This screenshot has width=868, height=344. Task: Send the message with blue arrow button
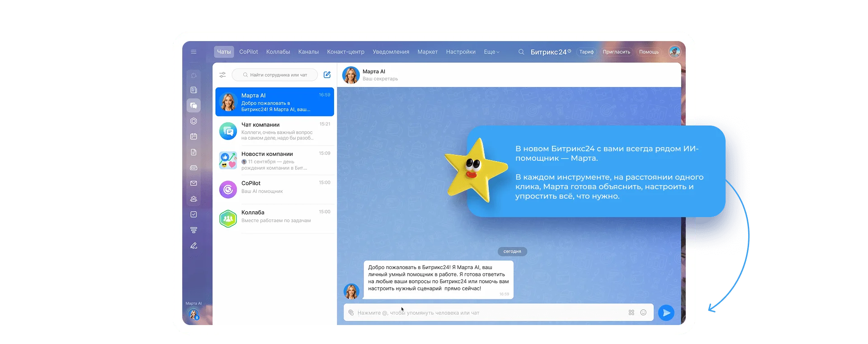point(666,313)
